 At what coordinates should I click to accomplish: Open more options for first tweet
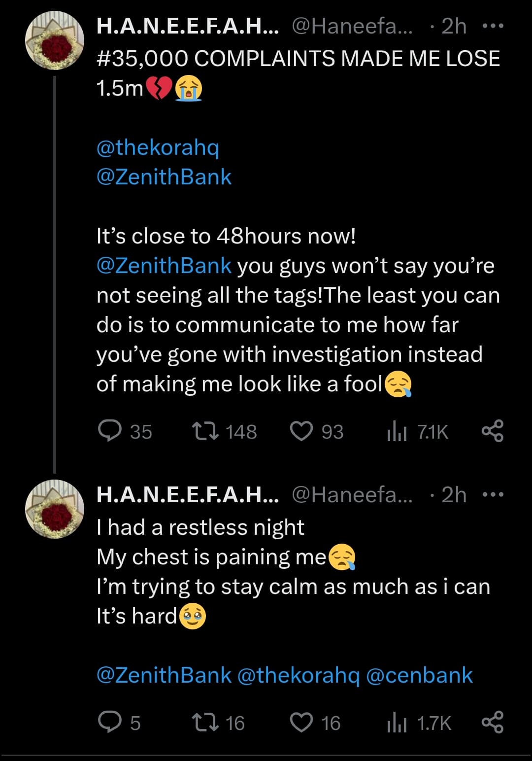[x=493, y=26]
